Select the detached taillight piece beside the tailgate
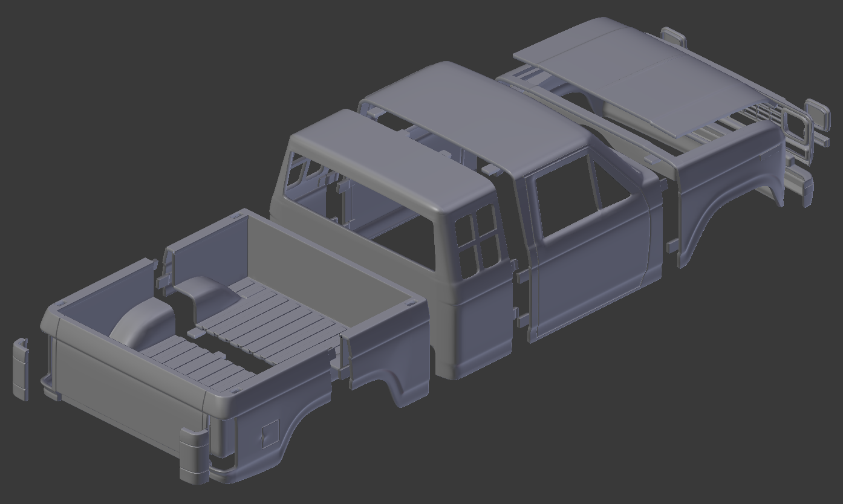This screenshot has height=504, width=843. coord(21,369)
